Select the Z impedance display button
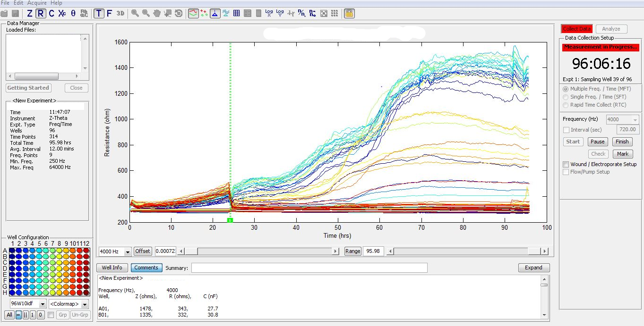This screenshot has height=326, width=644. tap(30, 13)
